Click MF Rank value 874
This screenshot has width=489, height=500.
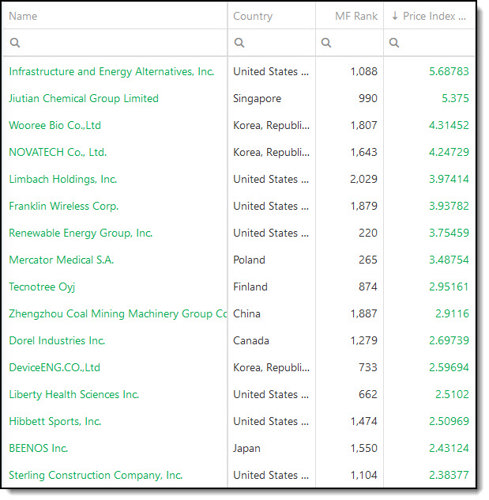click(x=368, y=287)
